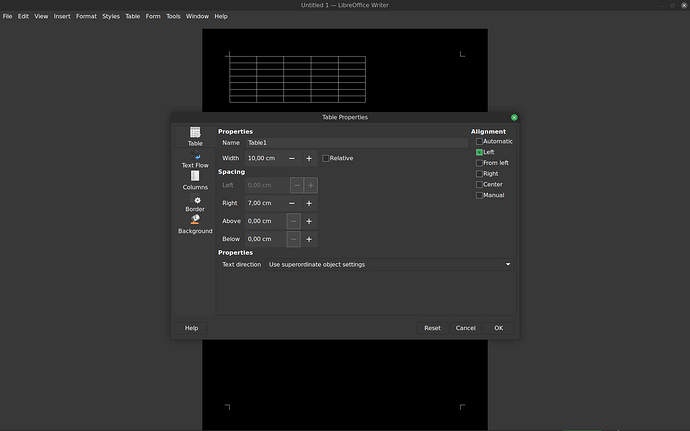This screenshot has width=690, height=431.
Task: Open the Border tab
Action: tap(195, 203)
